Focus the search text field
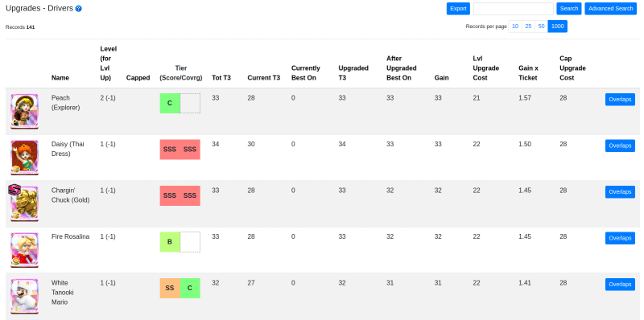 tap(513, 9)
